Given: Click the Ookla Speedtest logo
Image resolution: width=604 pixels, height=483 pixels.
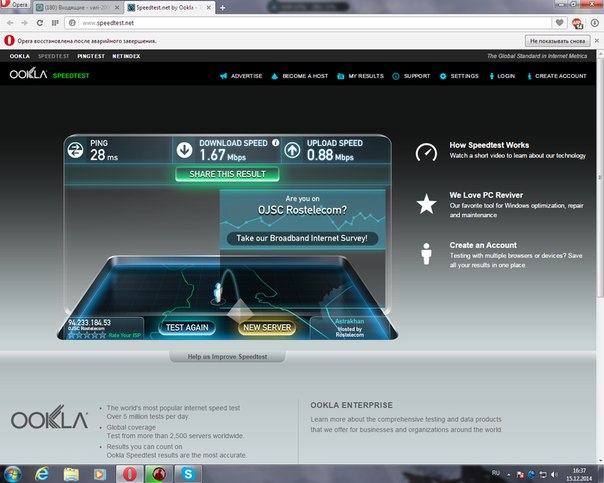Looking at the screenshot, I should [x=49, y=74].
